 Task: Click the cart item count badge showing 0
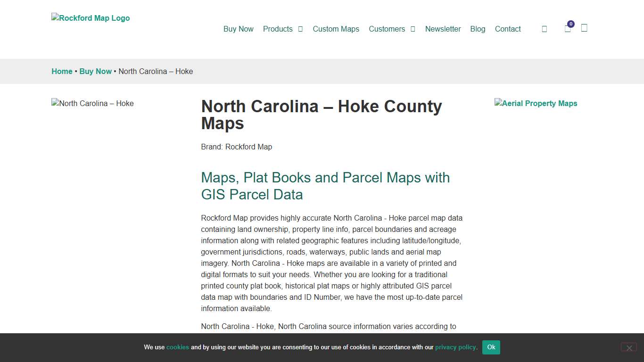tap(570, 23)
